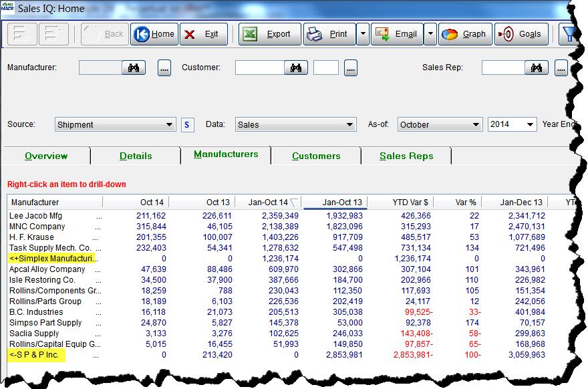Switch to the Overview tab
Screen dimensions: 588x389
point(46,156)
